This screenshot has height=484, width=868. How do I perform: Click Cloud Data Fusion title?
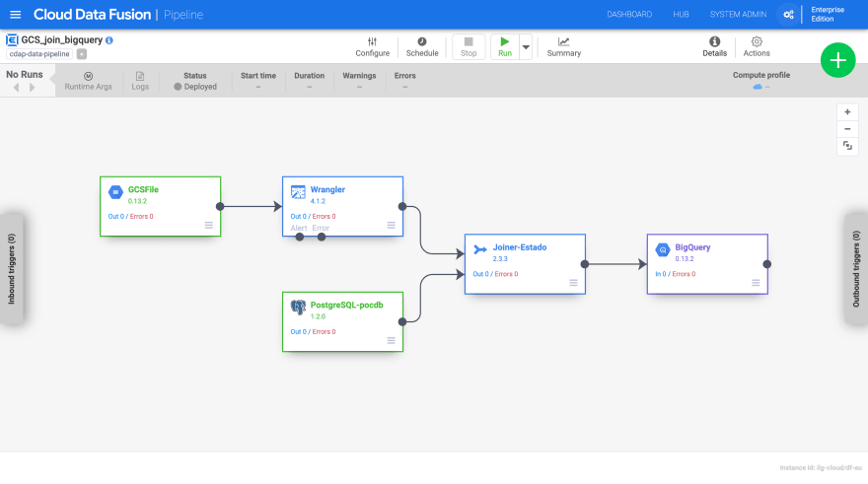[x=92, y=15]
